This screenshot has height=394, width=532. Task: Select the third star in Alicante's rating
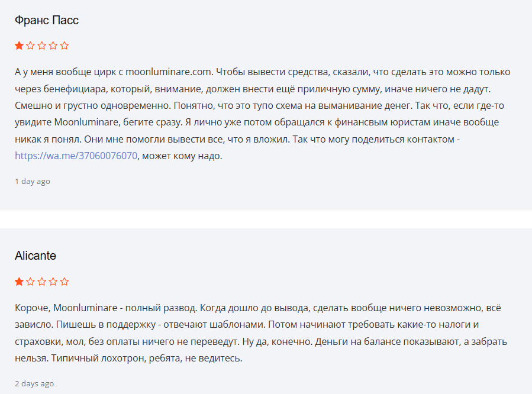click(x=42, y=282)
